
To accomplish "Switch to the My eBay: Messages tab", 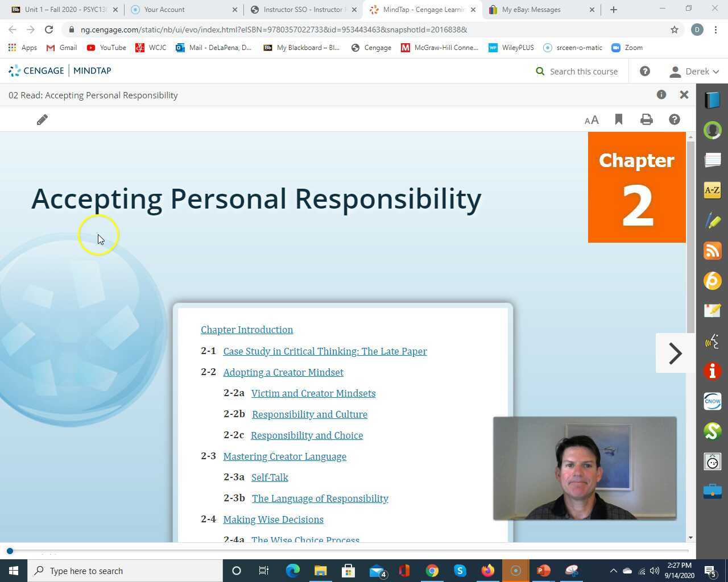I will 531,10.
